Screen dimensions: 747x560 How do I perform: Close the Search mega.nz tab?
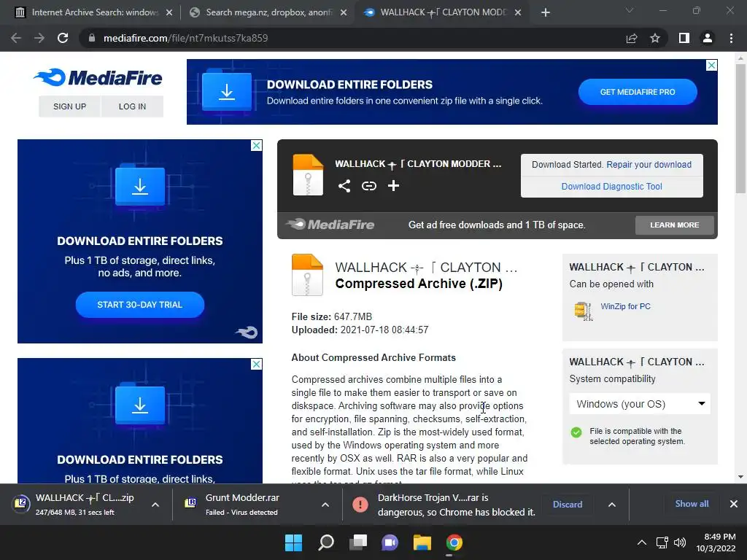[x=344, y=12]
